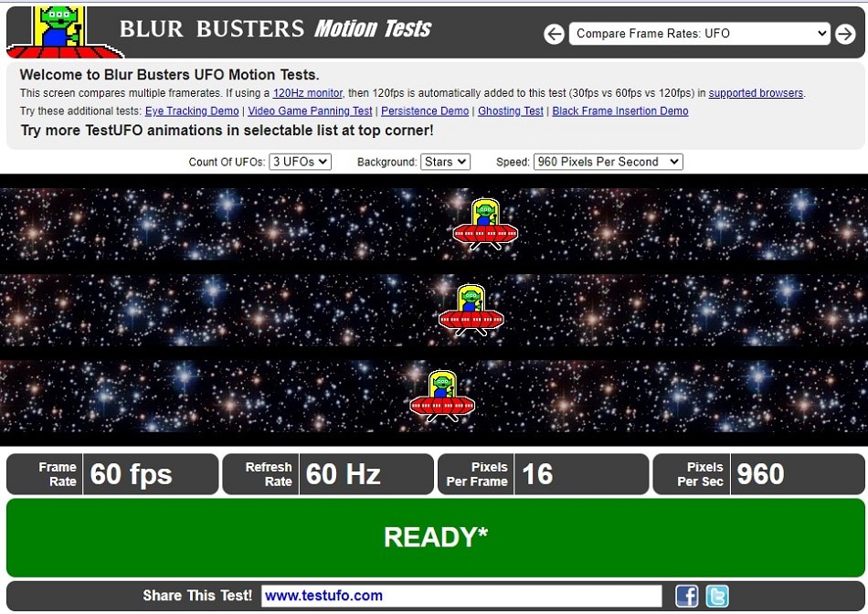Click the www.testufo.com share URL field
868x614 pixels.
tap(461, 597)
